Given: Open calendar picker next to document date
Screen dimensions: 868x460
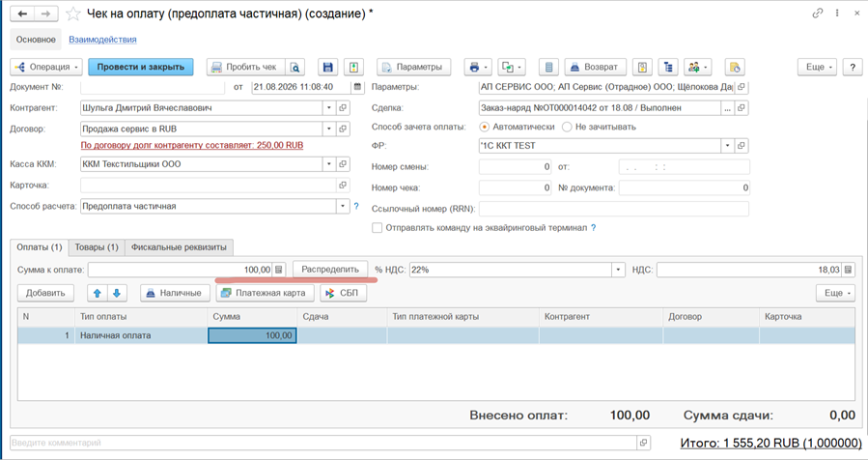Looking at the screenshot, I should click(357, 87).
